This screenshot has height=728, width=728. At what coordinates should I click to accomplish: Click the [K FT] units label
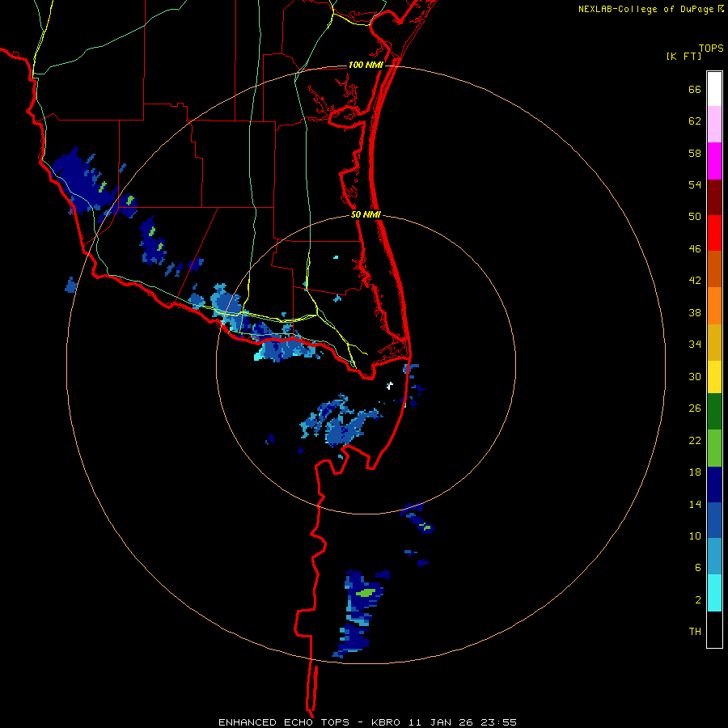[x=684, y=57]
